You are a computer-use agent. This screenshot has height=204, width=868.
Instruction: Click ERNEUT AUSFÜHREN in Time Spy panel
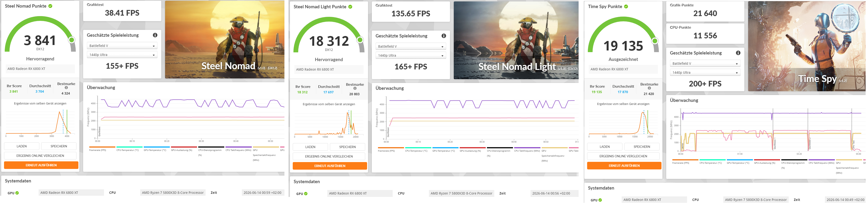pyautogui.click(x=624, y=166)
